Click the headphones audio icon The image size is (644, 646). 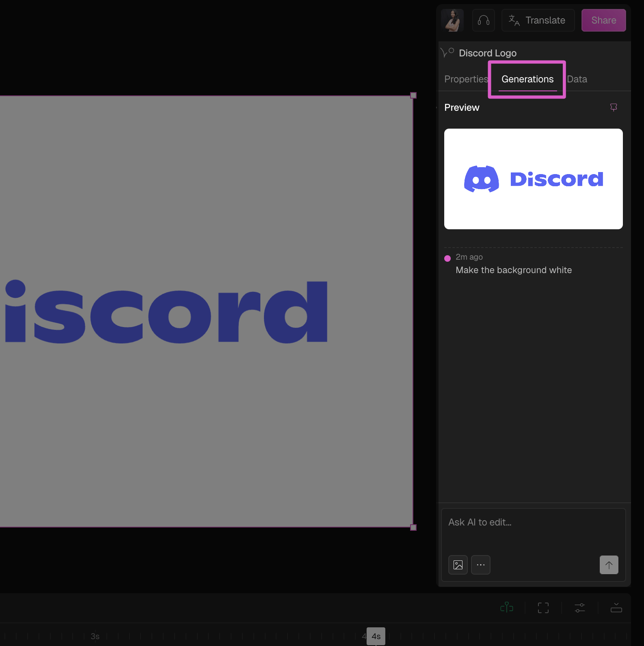pos(484,20)
